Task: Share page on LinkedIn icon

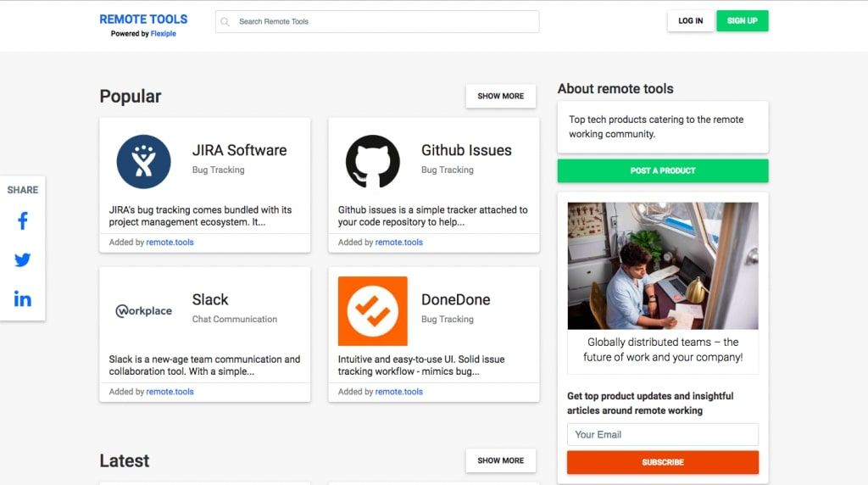Action: [x=23, y=299]
